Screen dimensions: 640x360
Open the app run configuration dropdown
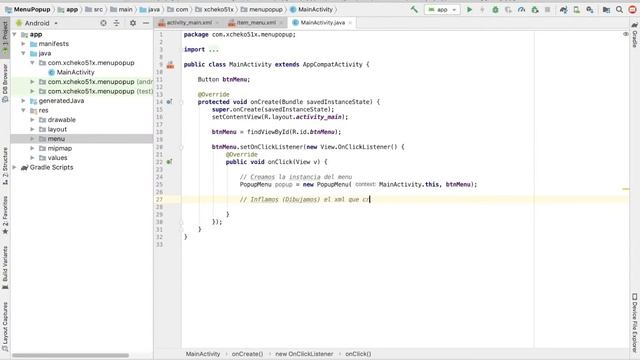coord(442,9)
